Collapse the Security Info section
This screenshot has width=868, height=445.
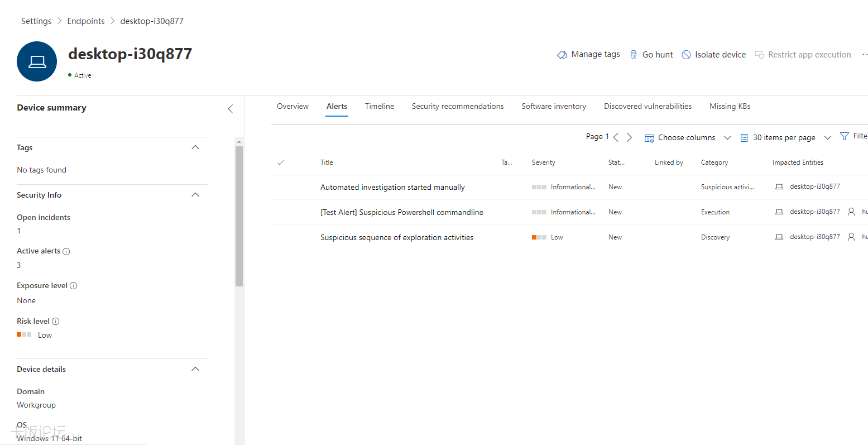[x=195, y=195]
